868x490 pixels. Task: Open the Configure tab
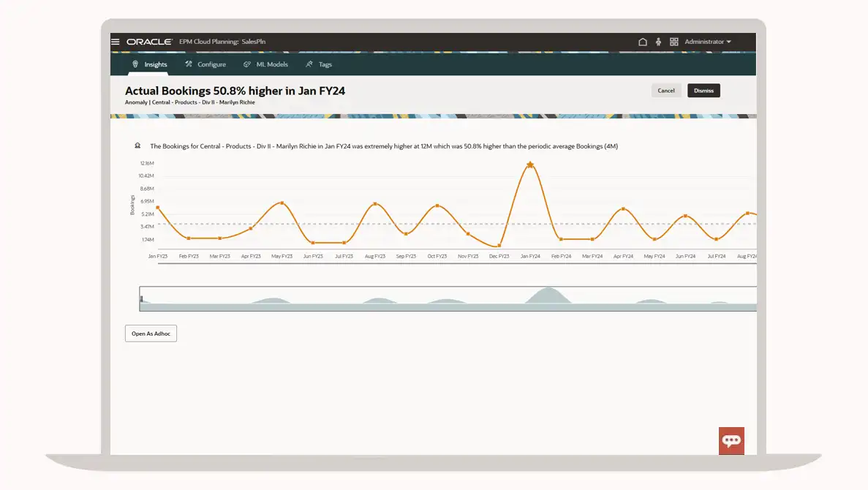coord(205,64)
